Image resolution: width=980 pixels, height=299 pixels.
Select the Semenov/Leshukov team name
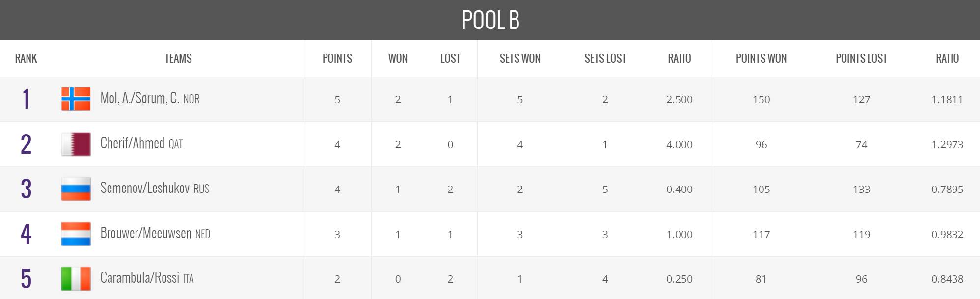145,188
